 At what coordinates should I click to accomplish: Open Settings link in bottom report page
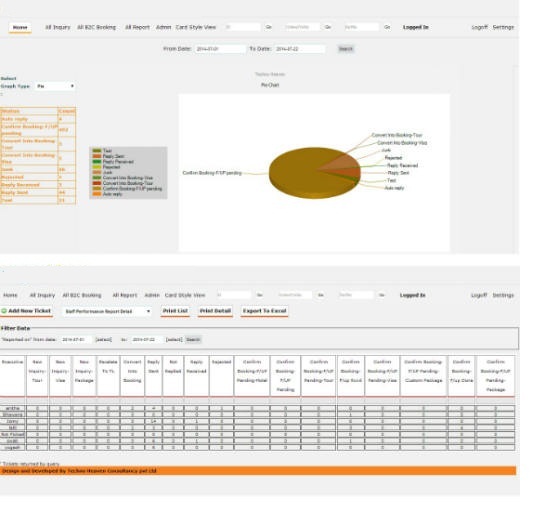[503, 295]
